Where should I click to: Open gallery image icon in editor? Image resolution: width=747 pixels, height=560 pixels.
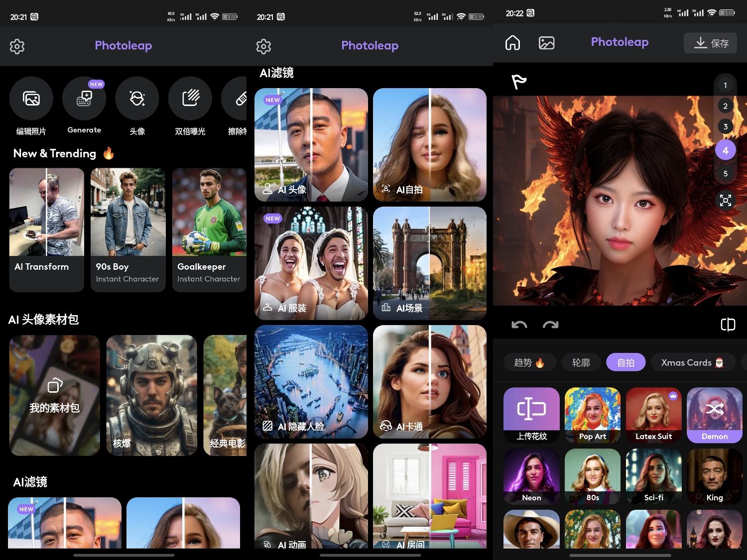click(x=547, y=43)
